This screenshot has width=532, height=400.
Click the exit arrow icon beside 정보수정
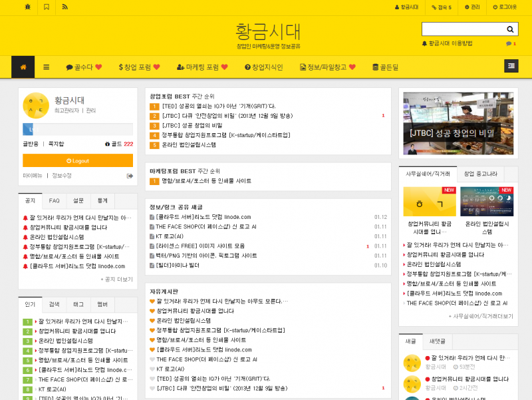pos(130,176)
